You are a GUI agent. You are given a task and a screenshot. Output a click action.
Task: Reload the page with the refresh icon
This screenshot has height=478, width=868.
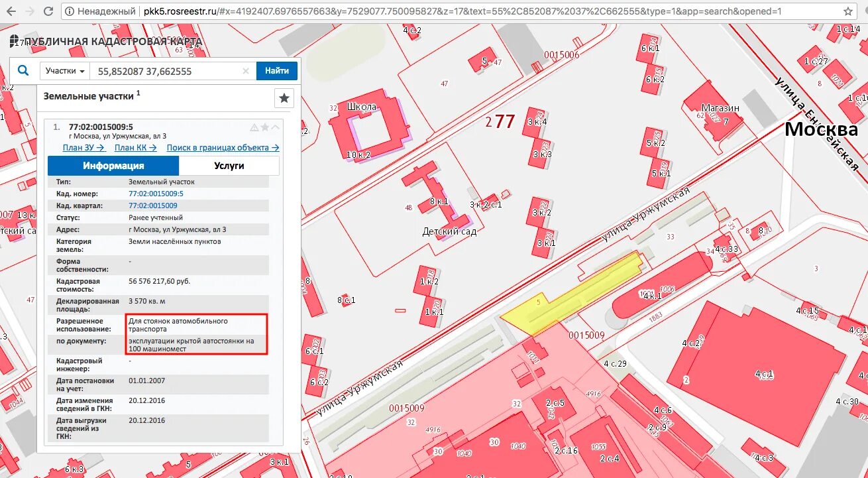click(48, 11)
